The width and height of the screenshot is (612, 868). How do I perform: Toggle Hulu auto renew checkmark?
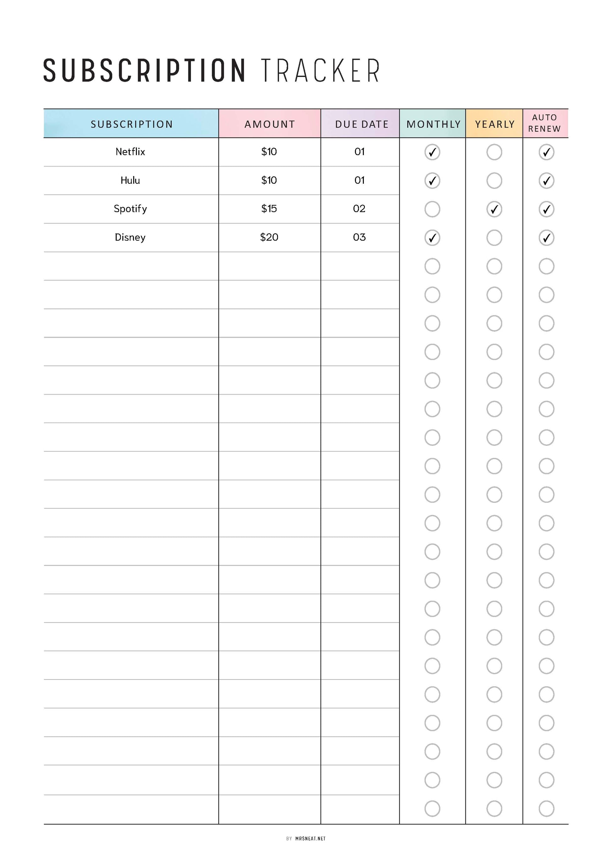[x=546, y=181]
